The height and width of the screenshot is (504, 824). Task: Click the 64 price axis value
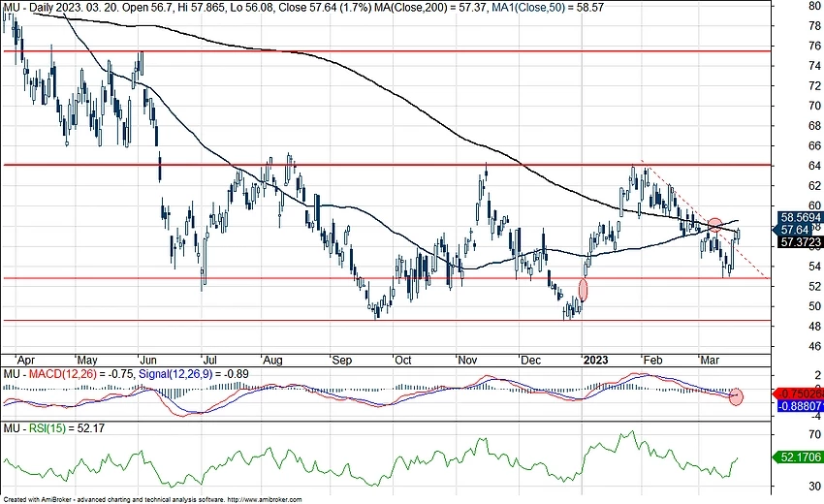[815, 166]
